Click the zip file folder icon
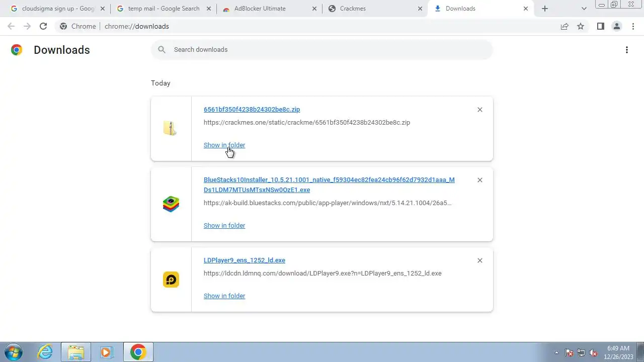The height and width of the screenshot is (362, 644). click(171, 128)
